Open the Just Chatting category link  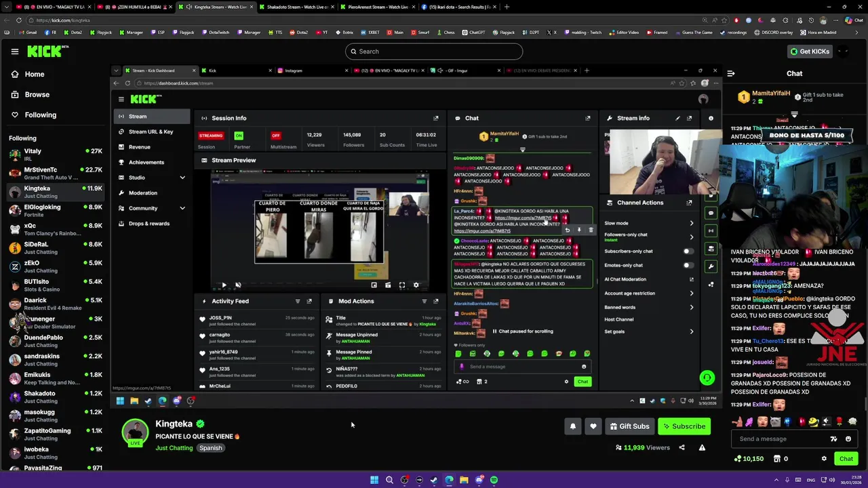point(174,448)
